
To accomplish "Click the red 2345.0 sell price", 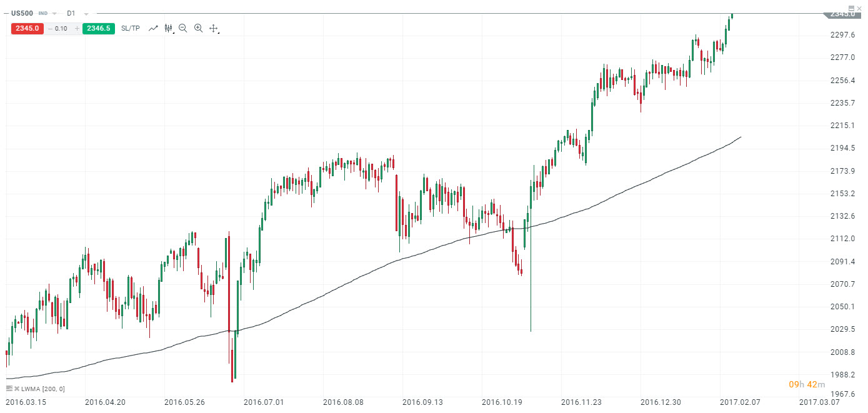I will 27,27.
